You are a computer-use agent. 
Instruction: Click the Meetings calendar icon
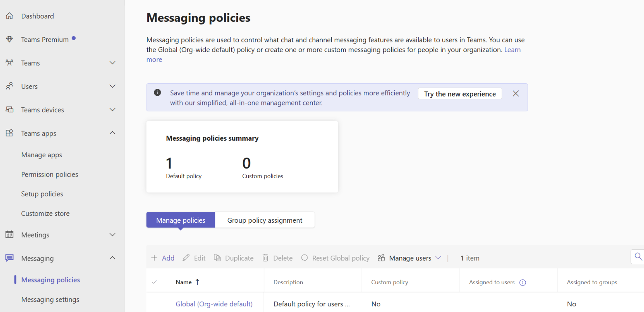click(10, 234)
